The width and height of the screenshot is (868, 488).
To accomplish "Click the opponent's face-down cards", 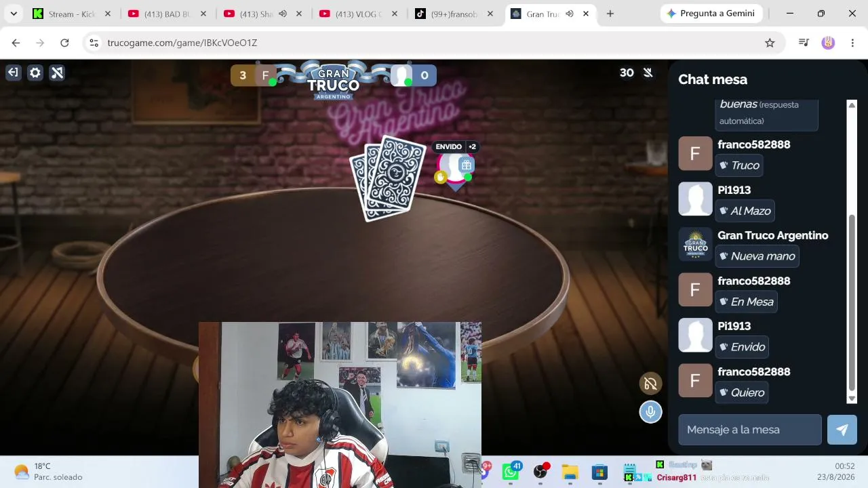I will (388, 178).
